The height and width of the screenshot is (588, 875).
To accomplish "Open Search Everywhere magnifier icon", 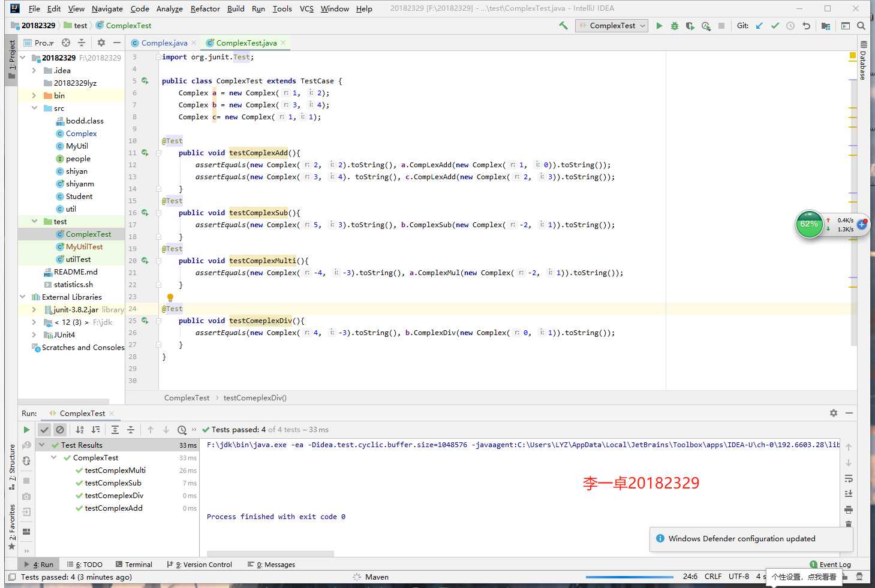I will pyautogui.click(x=861, y=26).
